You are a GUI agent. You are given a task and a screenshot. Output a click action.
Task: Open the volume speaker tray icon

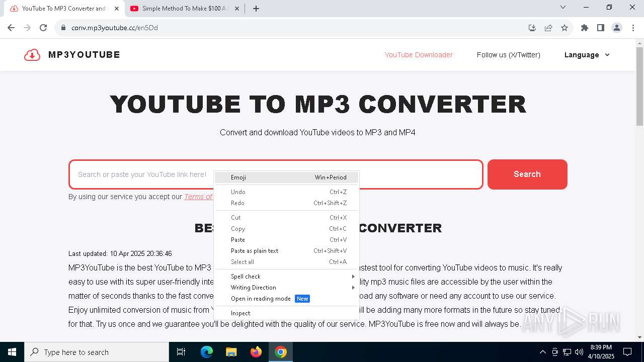point(579,352)
